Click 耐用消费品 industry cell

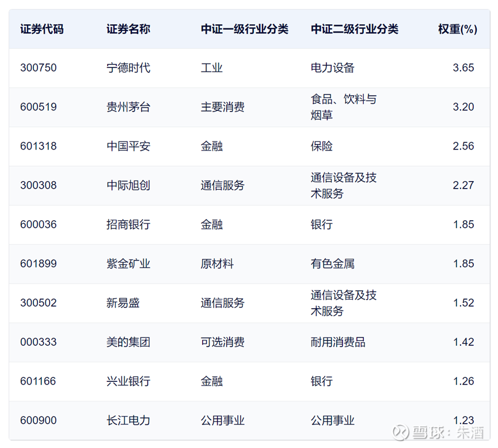pos(338,342)
